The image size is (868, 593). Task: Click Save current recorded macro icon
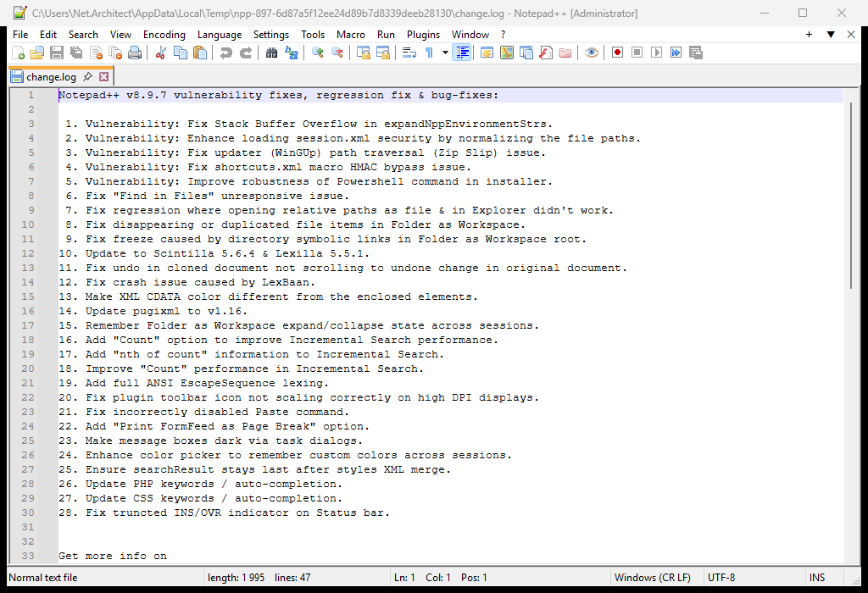(696, 53)
